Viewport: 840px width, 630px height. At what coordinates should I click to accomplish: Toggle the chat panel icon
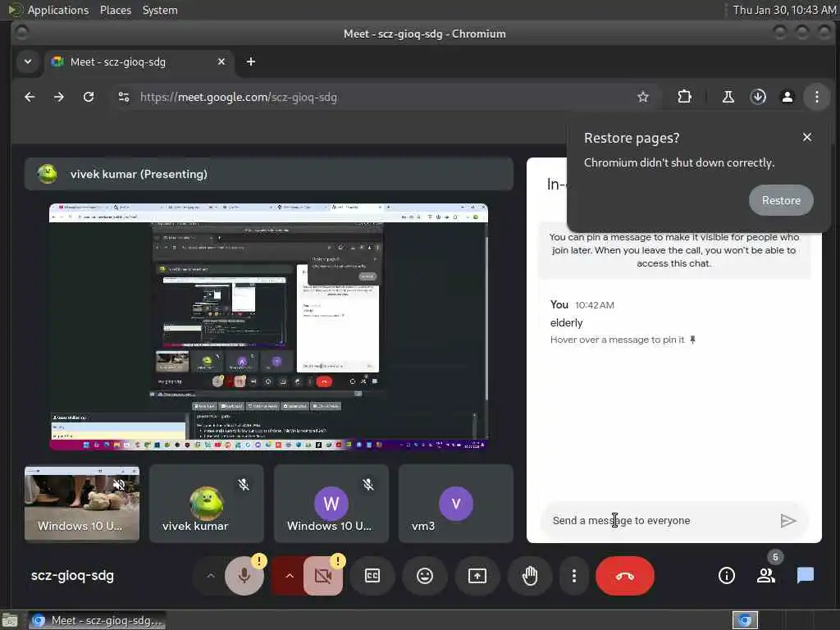click(806, 576)
